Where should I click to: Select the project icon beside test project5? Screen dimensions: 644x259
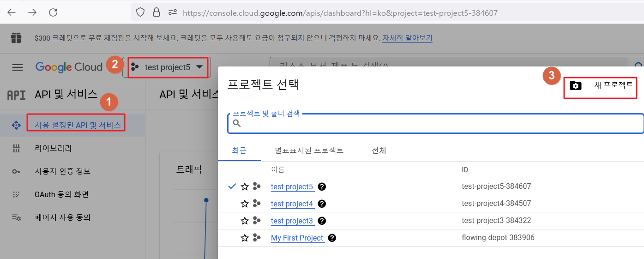pos(257,187)
